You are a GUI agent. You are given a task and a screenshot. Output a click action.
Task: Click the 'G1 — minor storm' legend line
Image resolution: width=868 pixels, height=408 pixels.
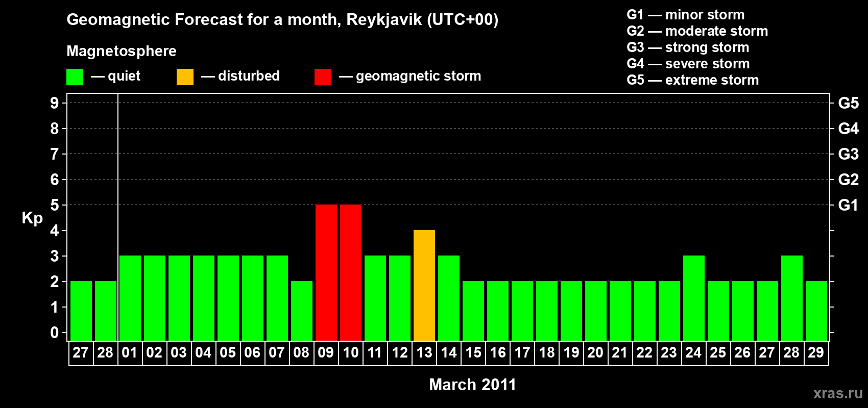pyautogui.click(x=686, y=15)
